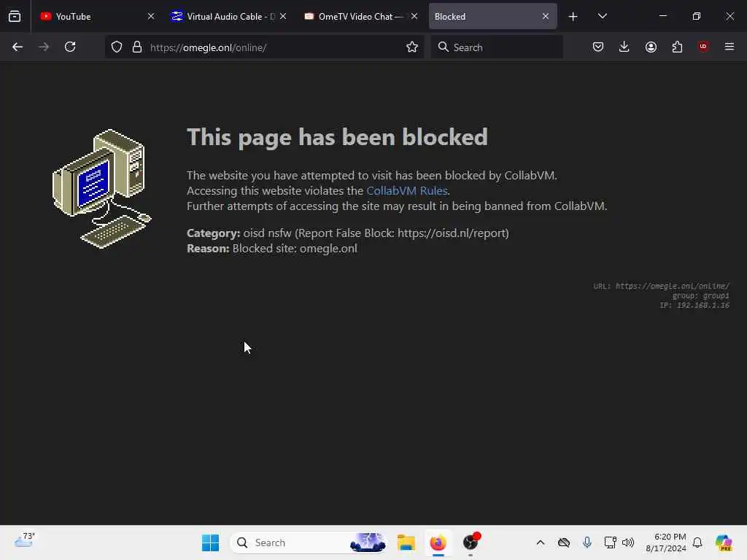The image size is (747, 560).
Task: Open the Firefox account menu
Action: (x=651, y=47)
